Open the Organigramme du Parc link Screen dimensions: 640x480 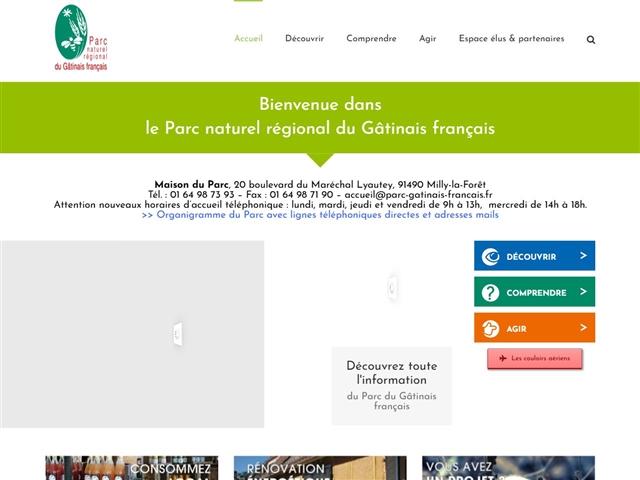coord(320,215)
